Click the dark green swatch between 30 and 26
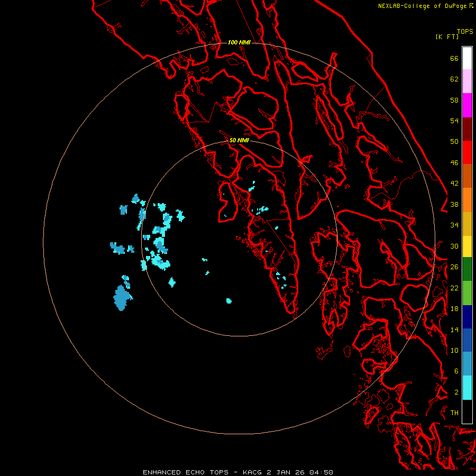This screenshot has width=476, height=476. pos(467,269)
